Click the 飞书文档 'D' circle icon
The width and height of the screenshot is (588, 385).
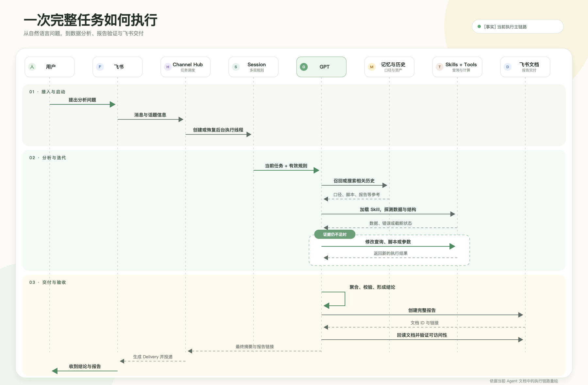(x=508, y=67)
